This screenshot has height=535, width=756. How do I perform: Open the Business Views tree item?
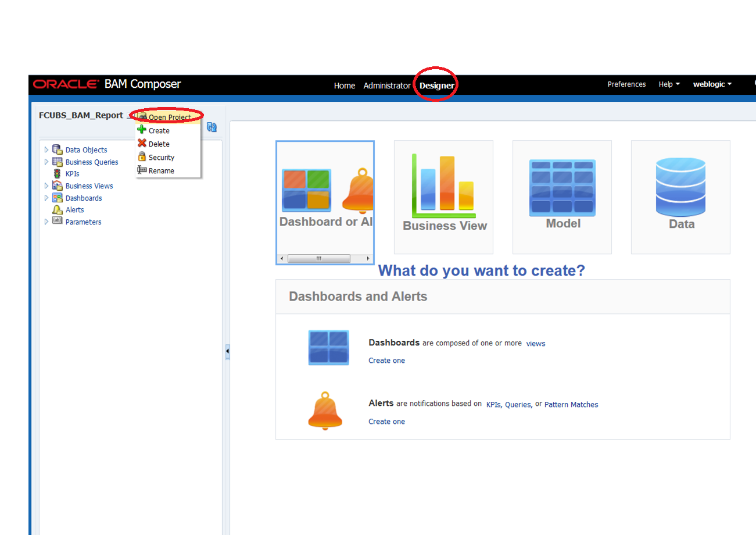pos(89,186)
